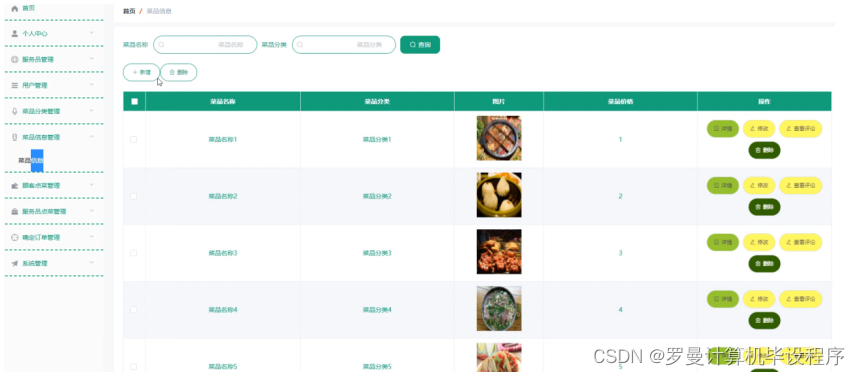The width and height of the screenshot is (860, 375).
Task: Click 查看评论 for the 菜品名称4 row
Action: coord(801,299)
